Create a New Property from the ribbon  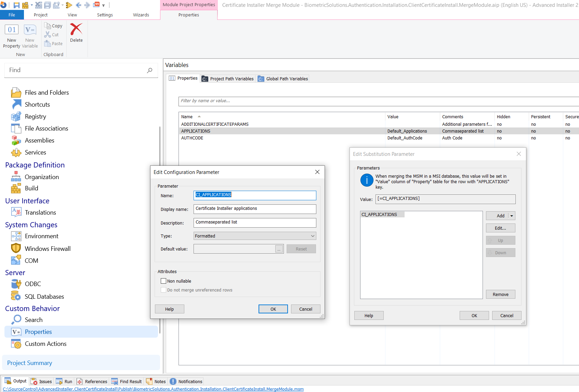pos(11,35)
